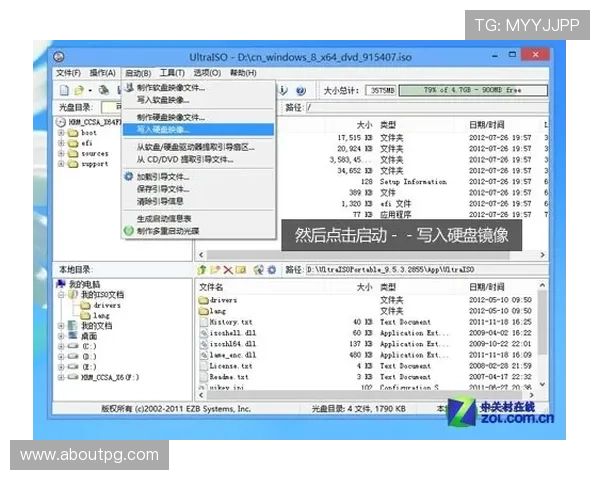Select 生成启动信息表 menu entry

(x=198, y=219)
